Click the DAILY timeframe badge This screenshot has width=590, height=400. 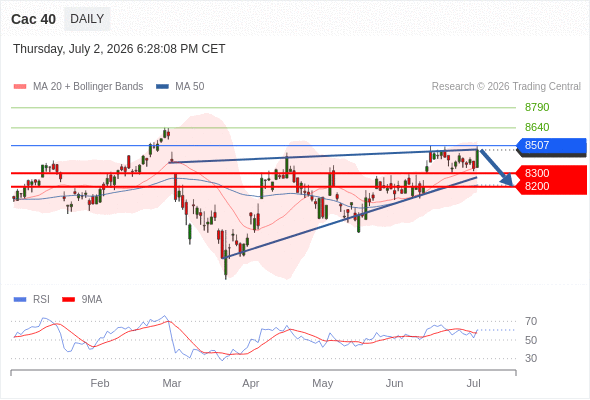click(87, 19)
